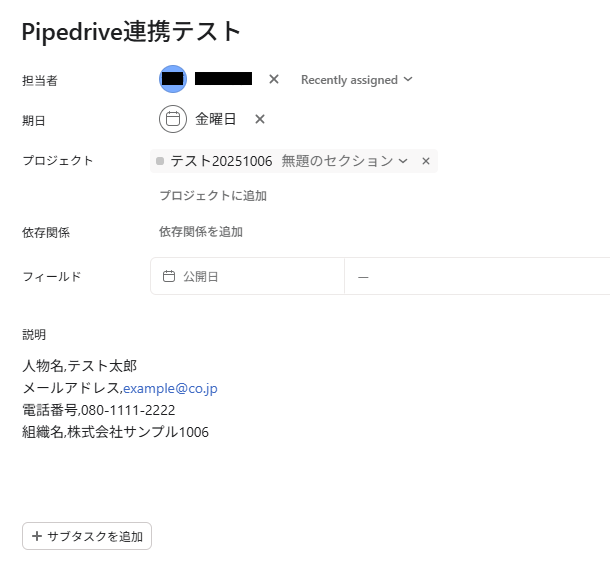Click the due date calendar icon
Image resolution: width=610 pixels, height=572 pixels.
[173, 119]
